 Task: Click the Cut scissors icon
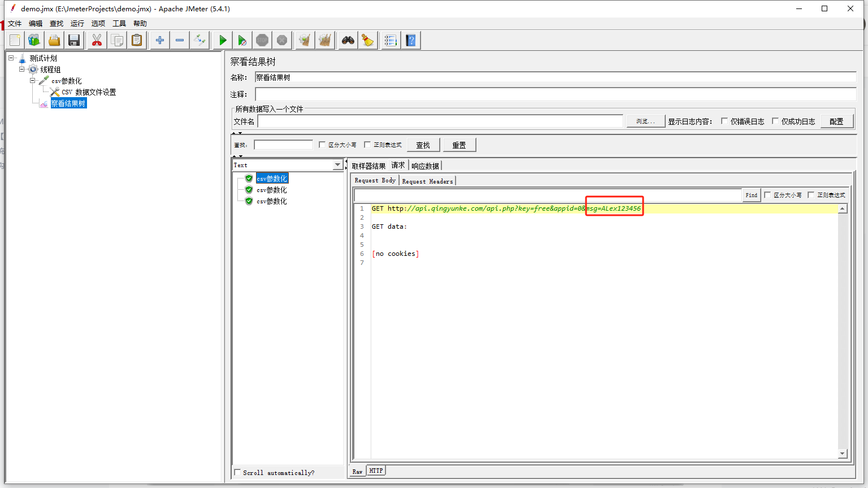pyautogui.click(x=97, y=40)
